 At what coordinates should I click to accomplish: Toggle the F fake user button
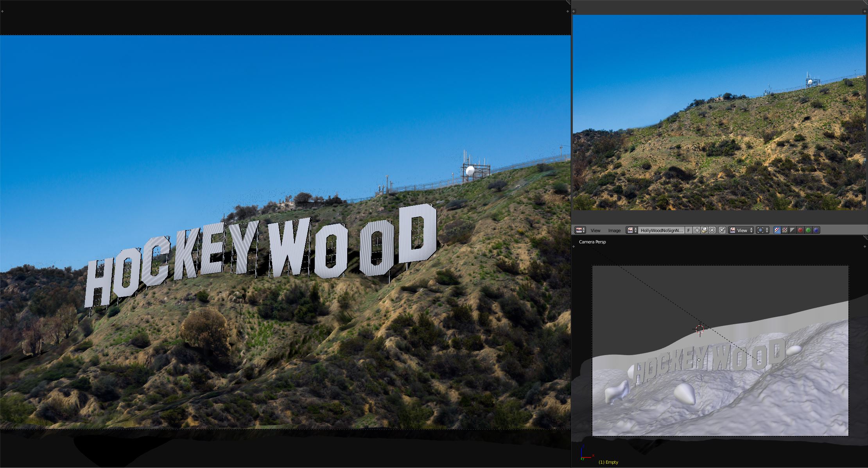tap(689, 230)
